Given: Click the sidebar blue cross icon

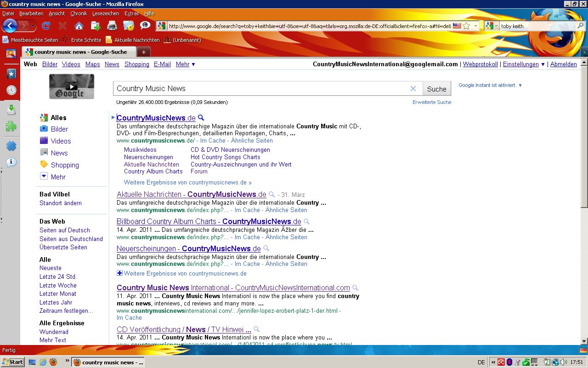Looking at the screenshot, I should click(11, 146).
